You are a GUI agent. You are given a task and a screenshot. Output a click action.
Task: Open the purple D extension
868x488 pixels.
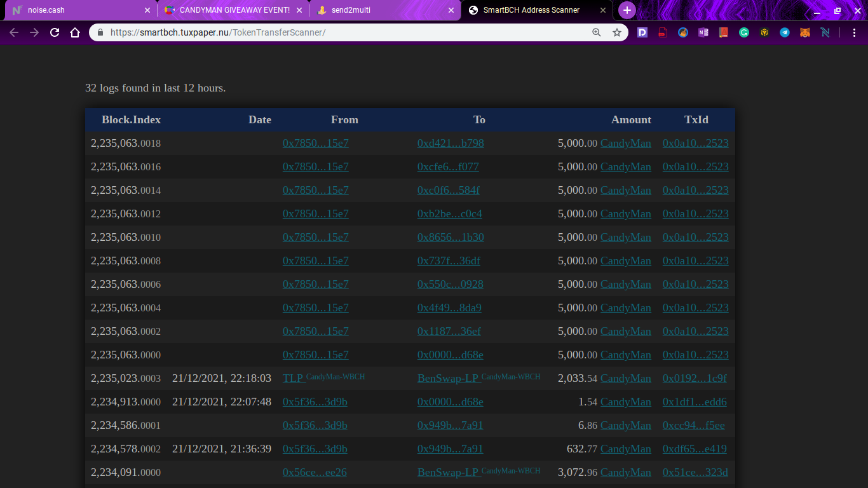coord(642,32)
